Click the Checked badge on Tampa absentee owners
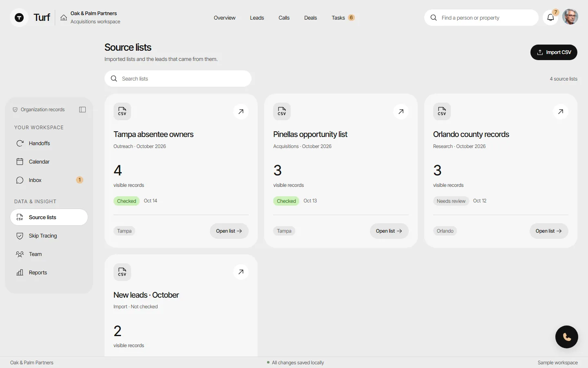The height and width of the screenshot is (368, 588). pos(127,201)
